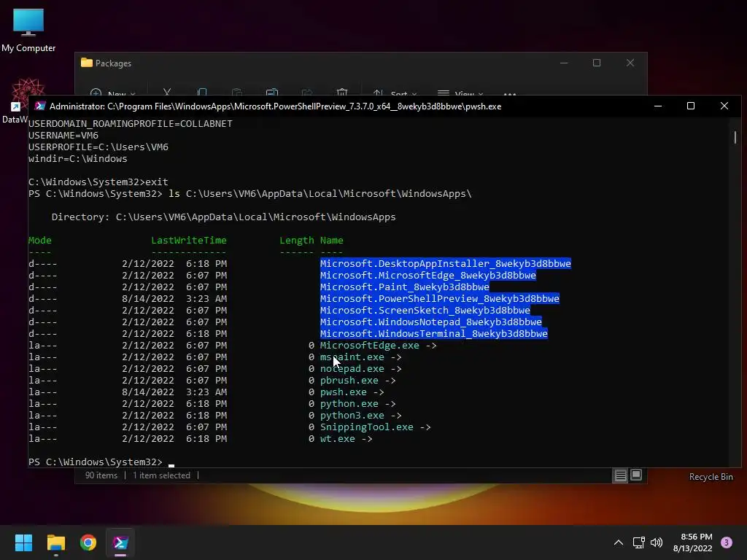This screenshot has height=560, width=747.
Task: Click the prompt line at PS C:\Windows\System32>
Action: pos(96,462)
